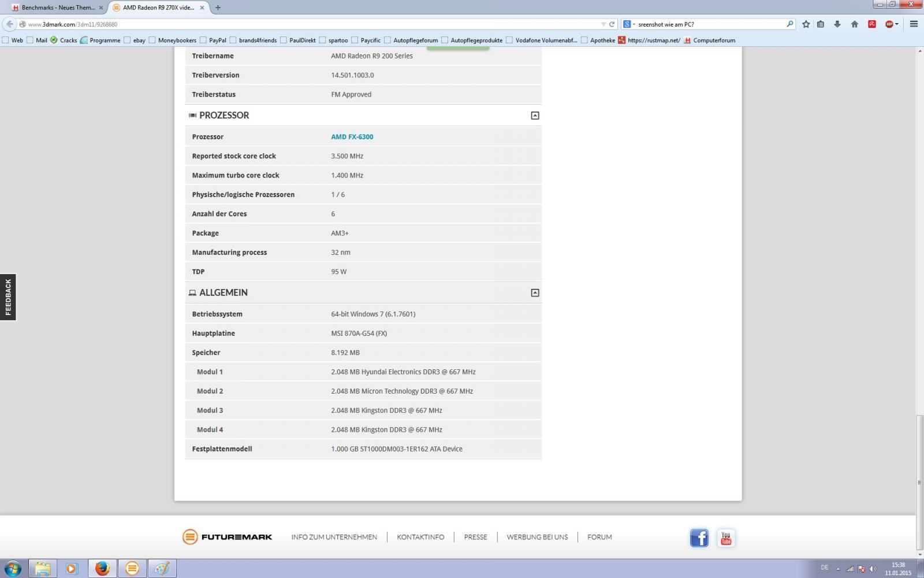
Task: Open the FORUM footer link
Action: click(x=599, y=537)
